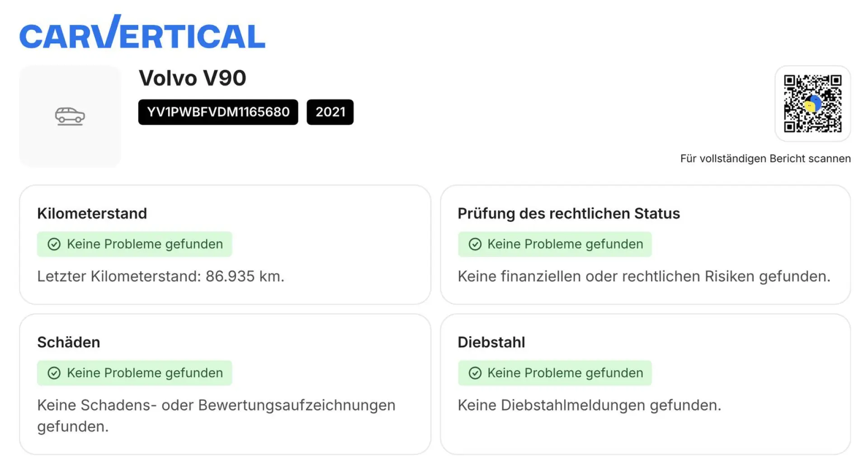Click checkmark icon under Kilometerstand
The image size is (868, 469).
click(x=54, y=244)
